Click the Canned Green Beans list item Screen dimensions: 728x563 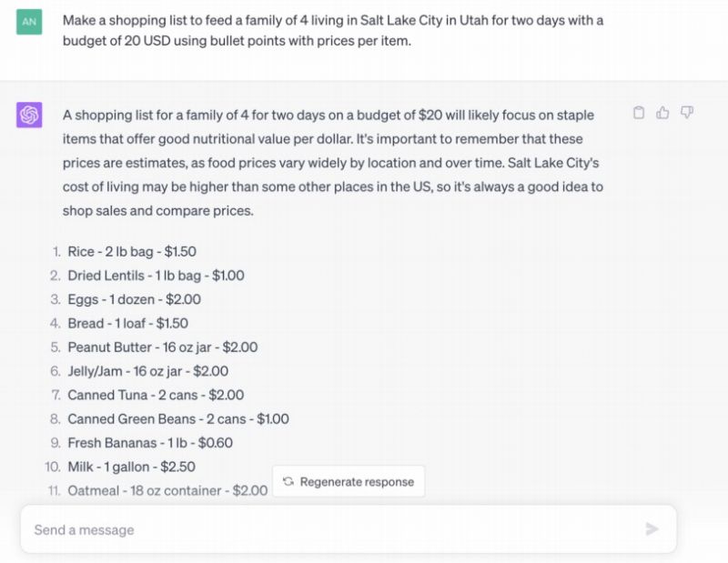point(178,419)
